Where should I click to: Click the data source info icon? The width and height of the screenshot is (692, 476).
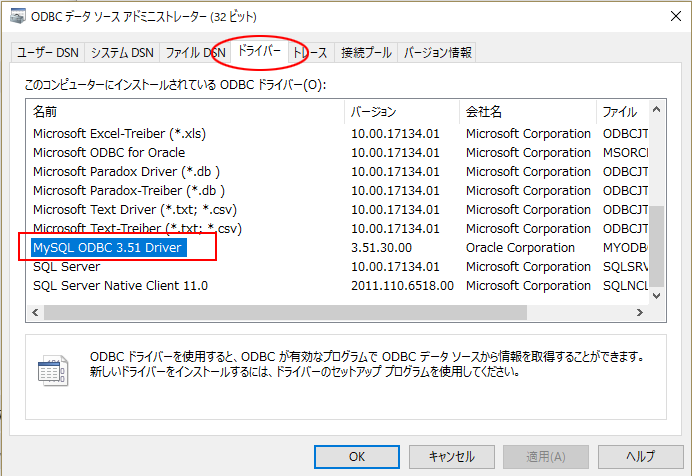51,368
